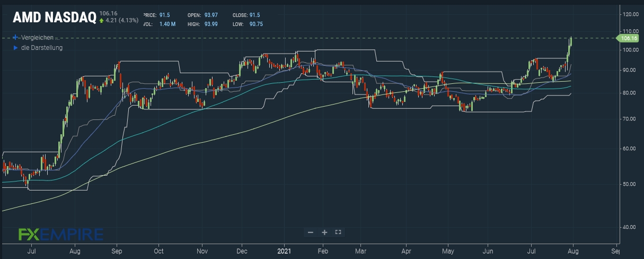Select the current price tag 106.16
The height and width of the screenshot is (259, 644).
pyautogui.click(x=627, y=38)
